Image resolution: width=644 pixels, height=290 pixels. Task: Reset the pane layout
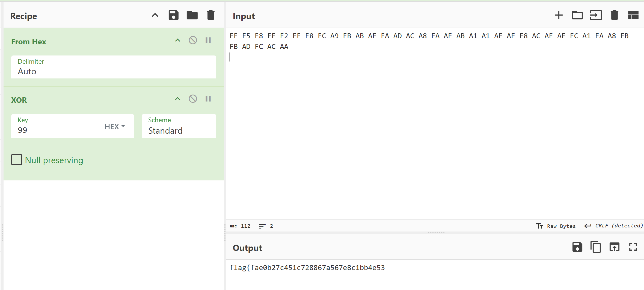tap(633, 15)
